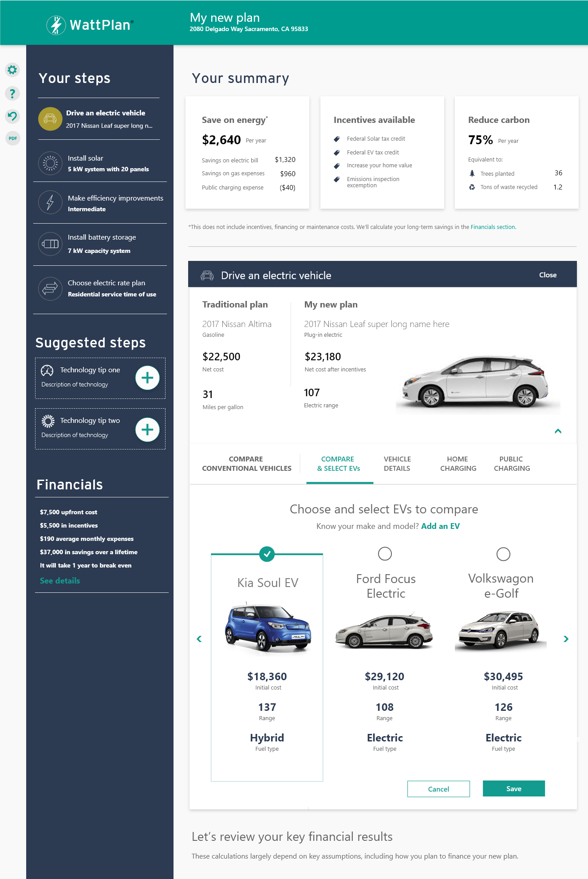This screenshot has width=588, height=879.
Task: Click the efficiency improvements lightning bolt icon
Action: click(x=50, y=202)
